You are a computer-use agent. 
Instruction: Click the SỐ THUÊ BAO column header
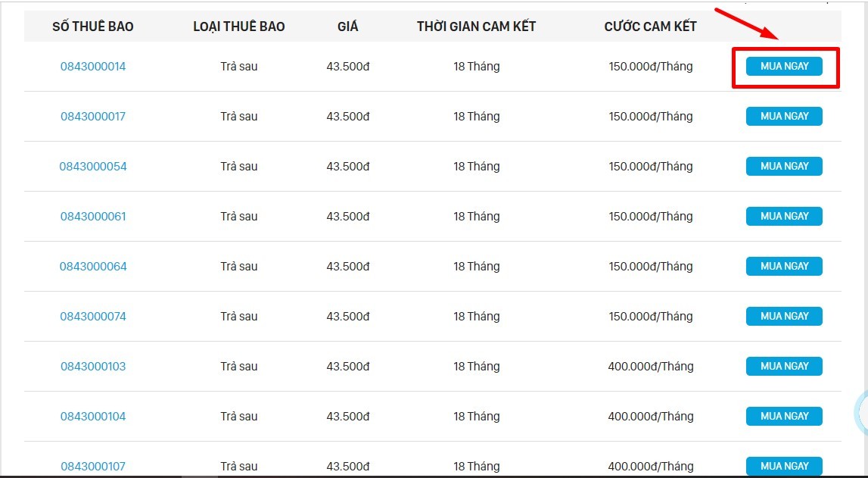[x=93, y=27]
